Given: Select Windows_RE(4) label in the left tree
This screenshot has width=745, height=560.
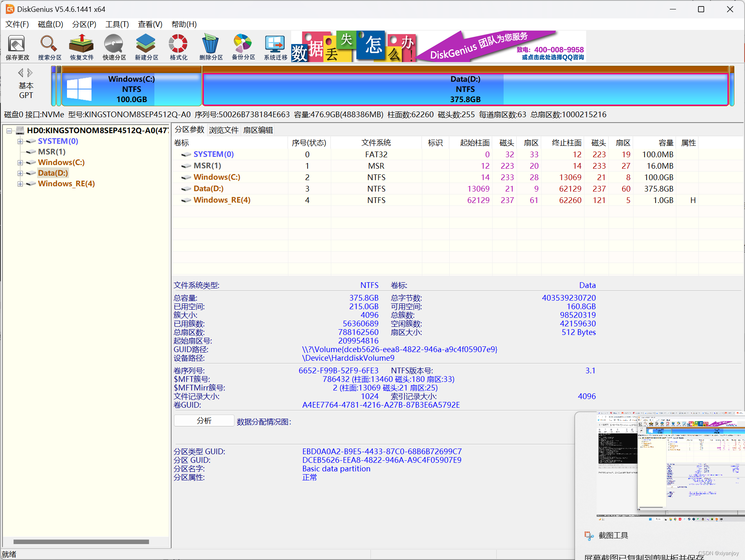Looking at the screenshot, I should (67, 184).
